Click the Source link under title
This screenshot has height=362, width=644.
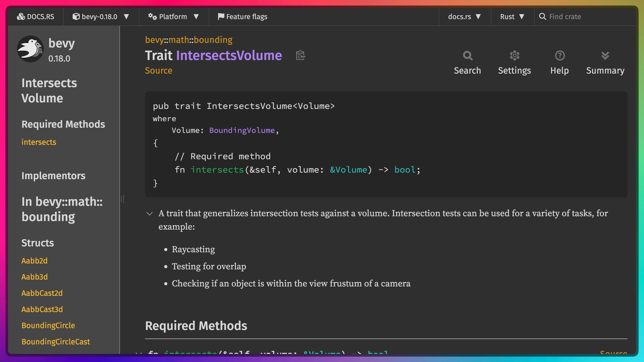tap(158, 71)
